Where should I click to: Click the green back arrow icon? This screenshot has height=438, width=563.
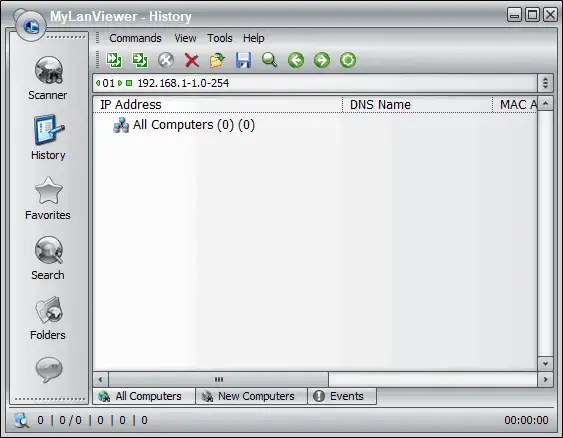click(x=296, y=60)
